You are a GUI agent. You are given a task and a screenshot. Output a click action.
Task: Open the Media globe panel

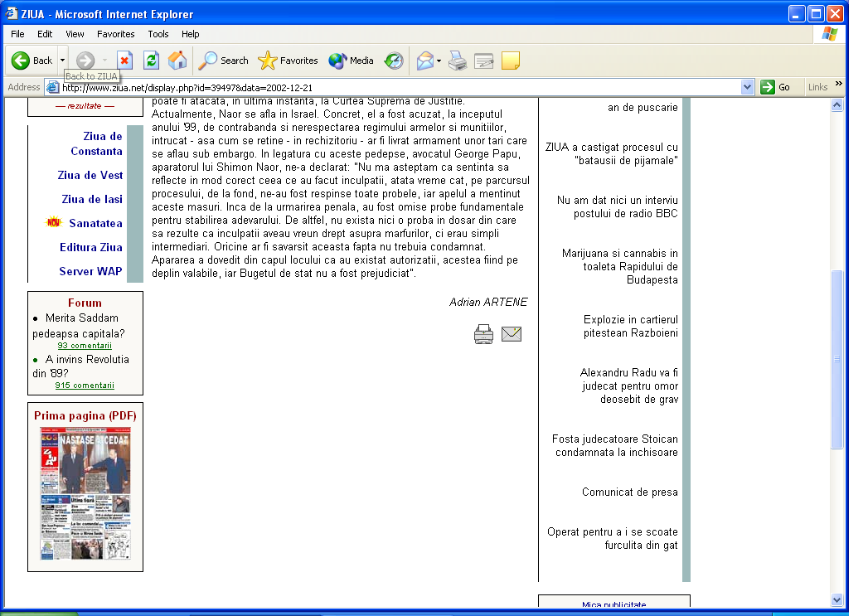pyautogui.click(x=351, y=61)
